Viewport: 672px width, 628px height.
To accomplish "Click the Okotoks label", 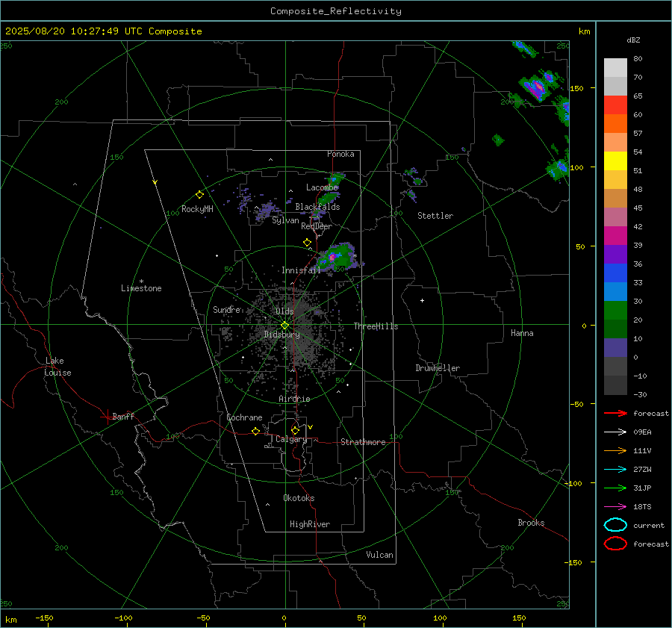I will pyautogui.click(x=299, y=498).
